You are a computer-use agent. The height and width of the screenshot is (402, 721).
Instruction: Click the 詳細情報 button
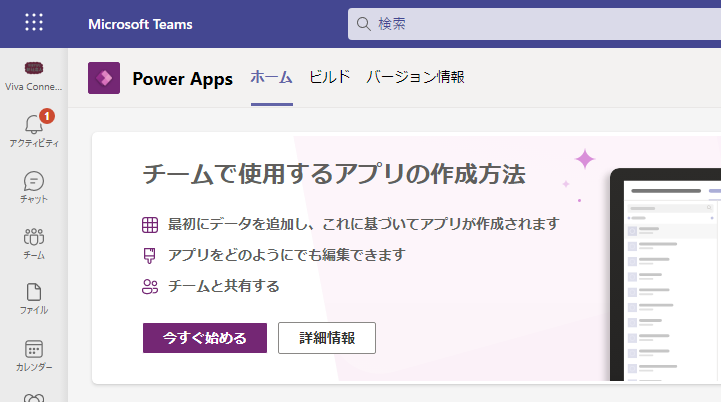coord(327,338)
